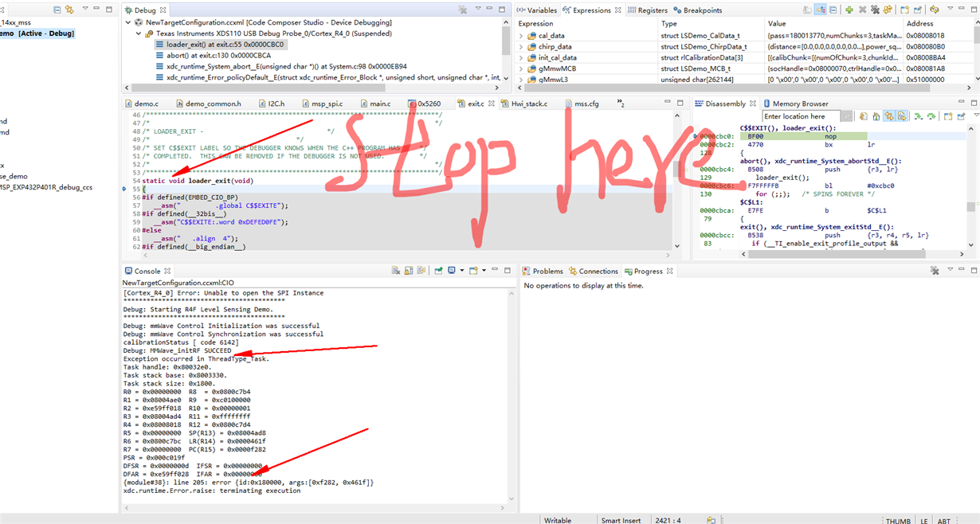Click Collapse All icon in Project Explorer
980x524 pixels.
point(57,10)
